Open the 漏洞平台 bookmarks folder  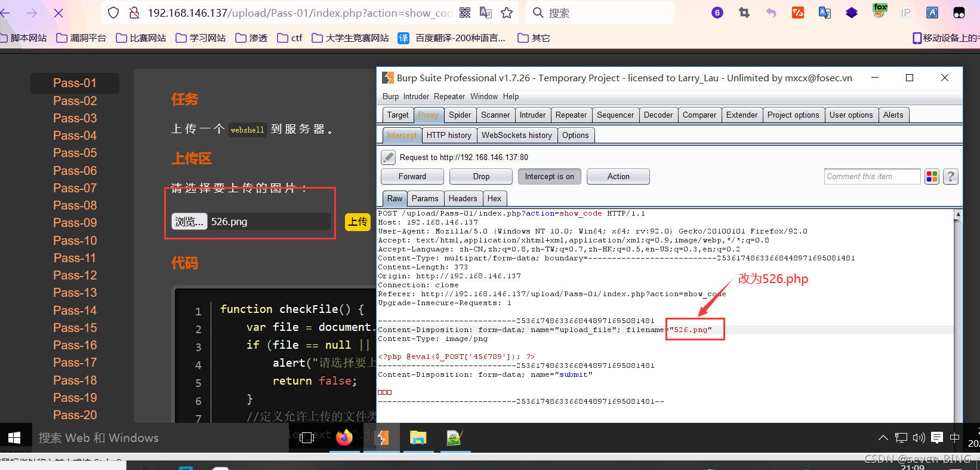click(x=81, y=38)
